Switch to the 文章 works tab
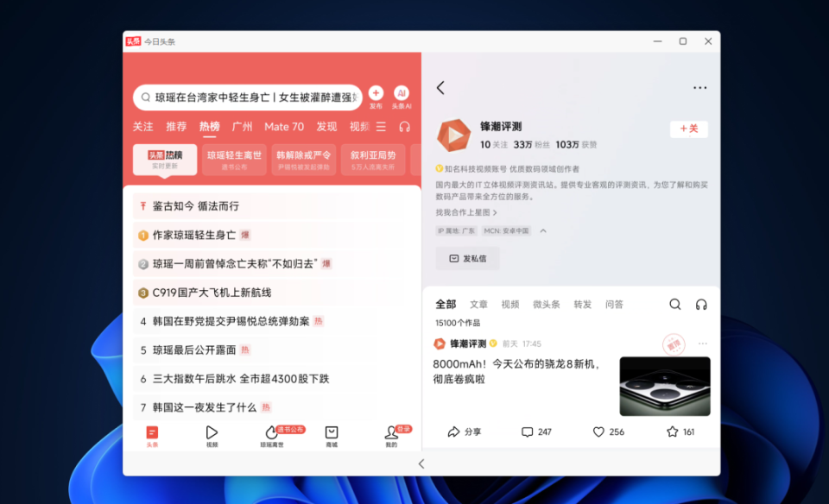 (478, 305)
